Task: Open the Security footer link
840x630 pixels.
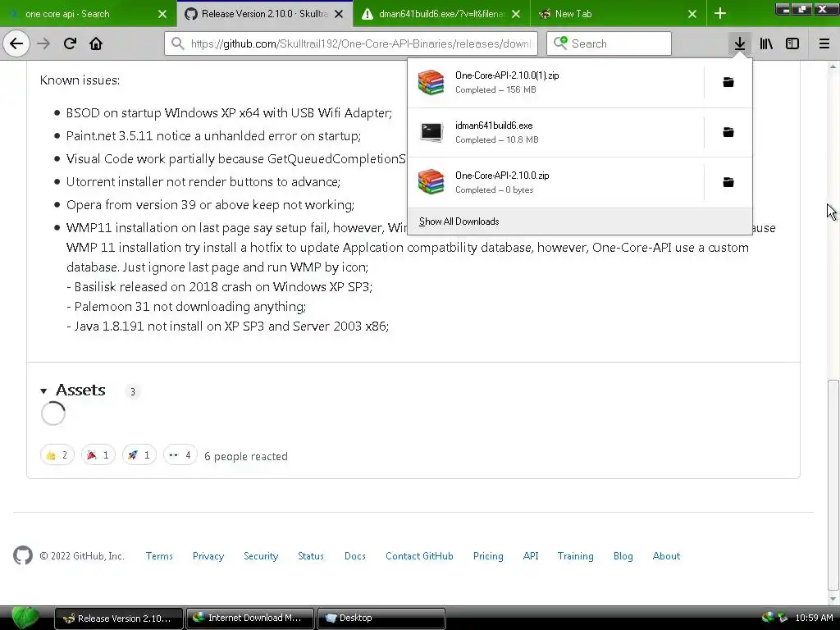Action: [x=261, y=556]
